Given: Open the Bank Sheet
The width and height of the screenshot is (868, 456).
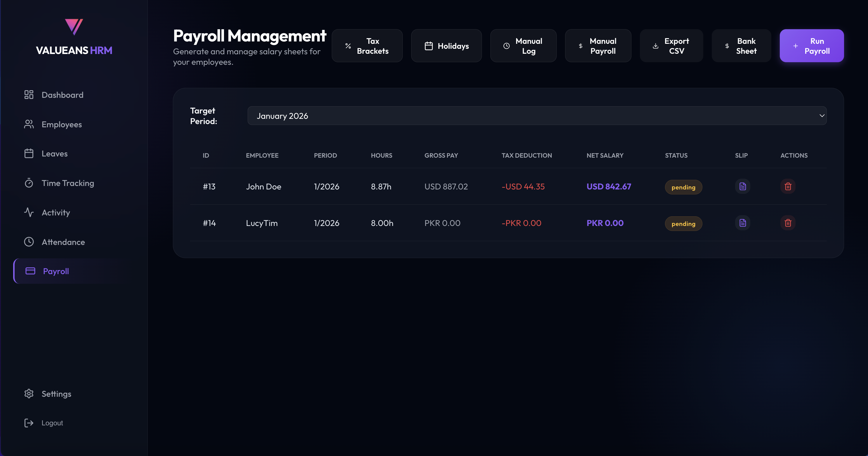Looking at the screenshot, I should [x=741, y=46].
